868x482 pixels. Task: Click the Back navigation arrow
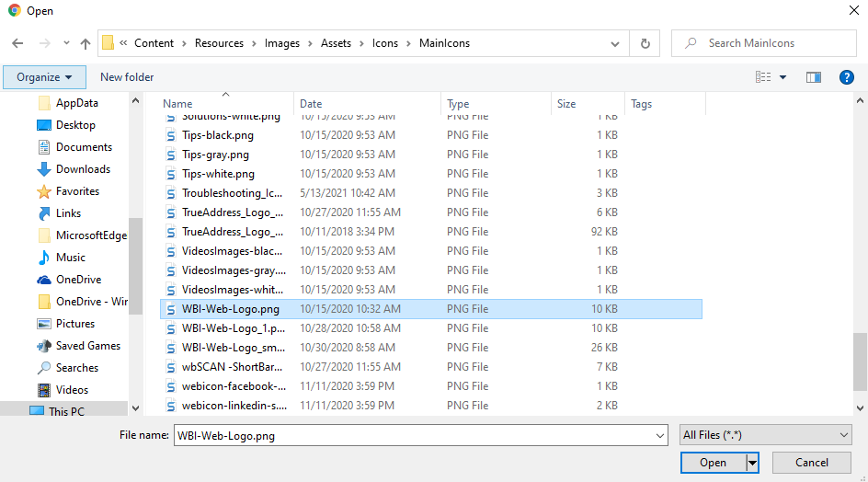pos(17,43)
